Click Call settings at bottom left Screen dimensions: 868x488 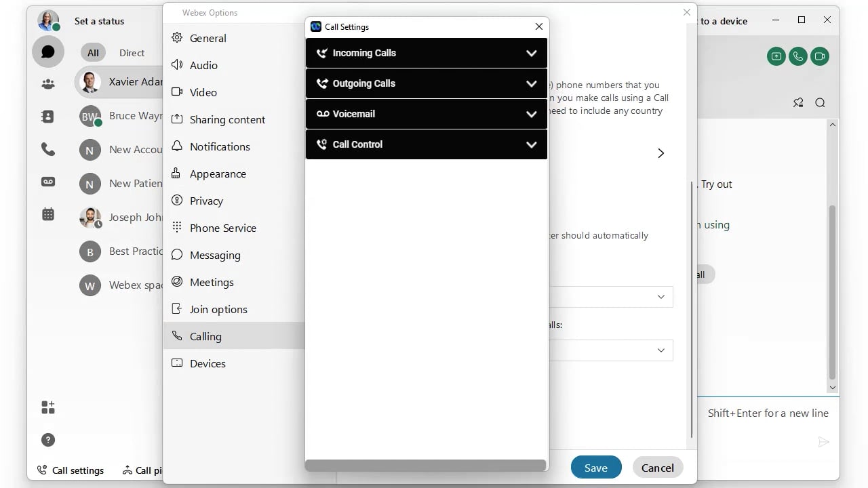[71, 470]
